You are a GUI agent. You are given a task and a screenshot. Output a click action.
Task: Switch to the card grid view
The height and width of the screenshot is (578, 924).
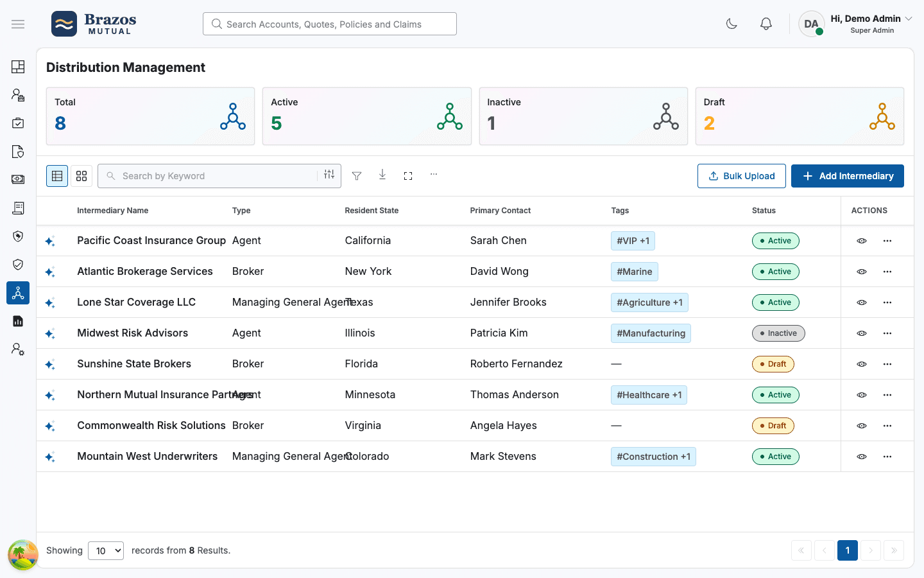[81, 176]
